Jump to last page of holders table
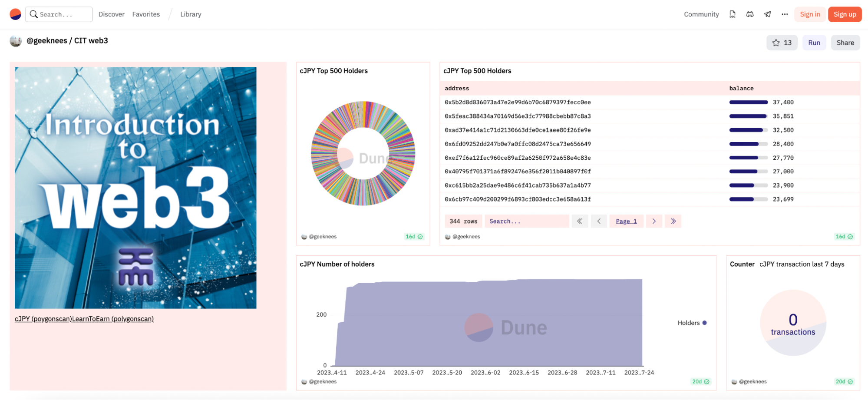 [673, 221]
